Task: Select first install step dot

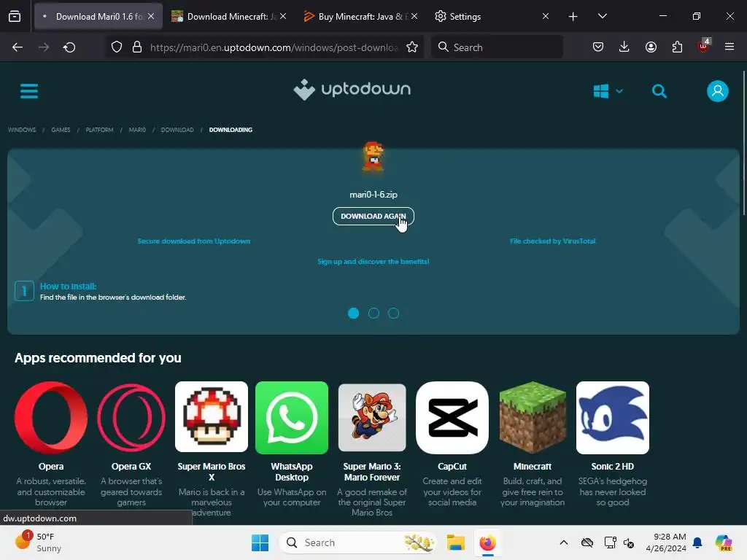Action: point(354,313)
